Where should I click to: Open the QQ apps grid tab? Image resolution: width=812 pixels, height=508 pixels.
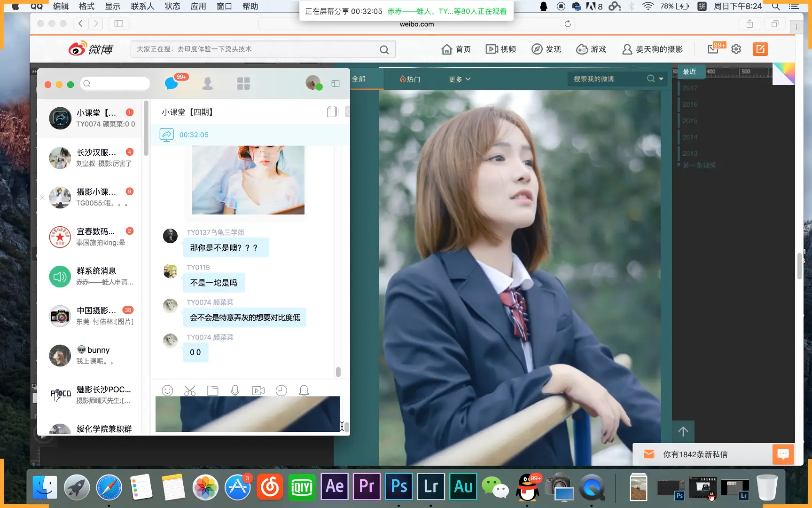[243, 84]
